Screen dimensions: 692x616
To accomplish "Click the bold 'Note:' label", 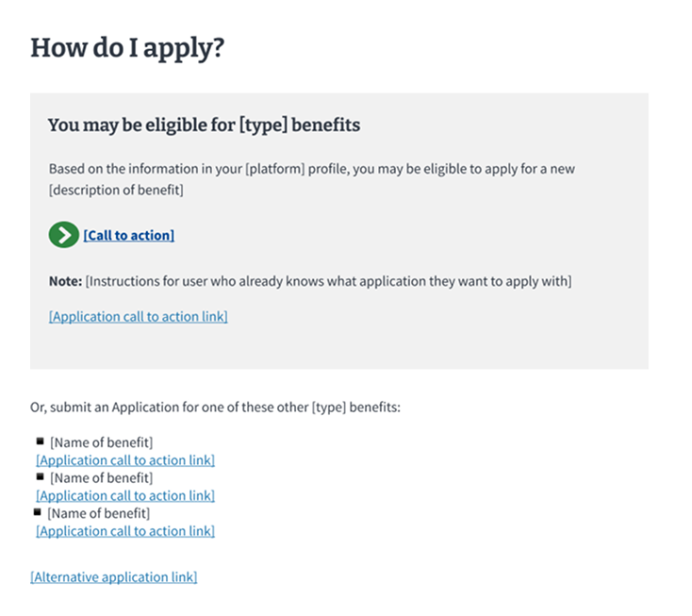I will (x=65, y=281).
